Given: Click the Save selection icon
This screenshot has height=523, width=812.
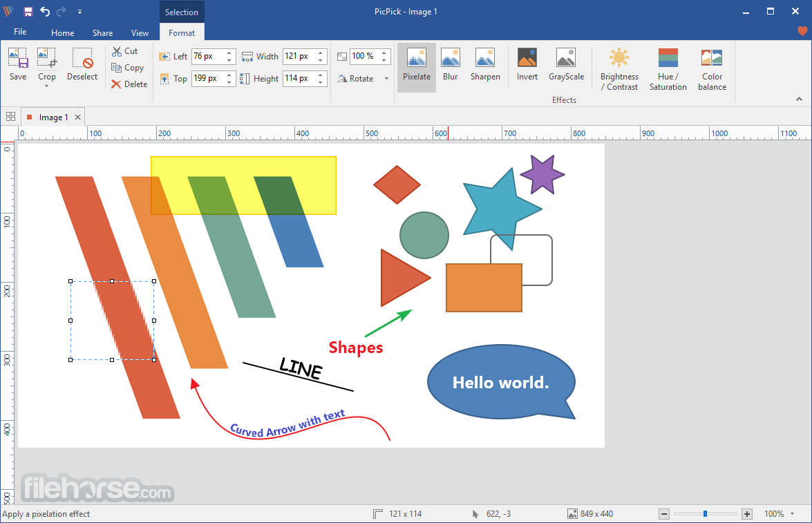Looking at the screenshot, I should tap(18, 58).
